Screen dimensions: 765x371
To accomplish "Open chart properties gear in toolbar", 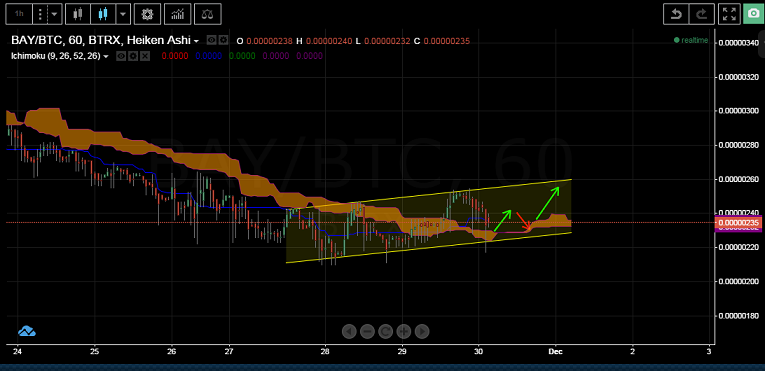I will [147, 14].
